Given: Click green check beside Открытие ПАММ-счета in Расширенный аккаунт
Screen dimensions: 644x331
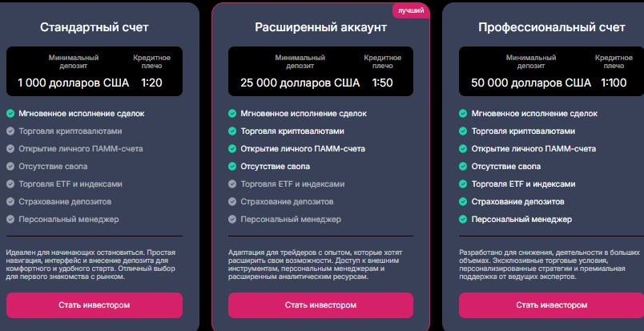Looking at the screenshot, I should (232, 149).
